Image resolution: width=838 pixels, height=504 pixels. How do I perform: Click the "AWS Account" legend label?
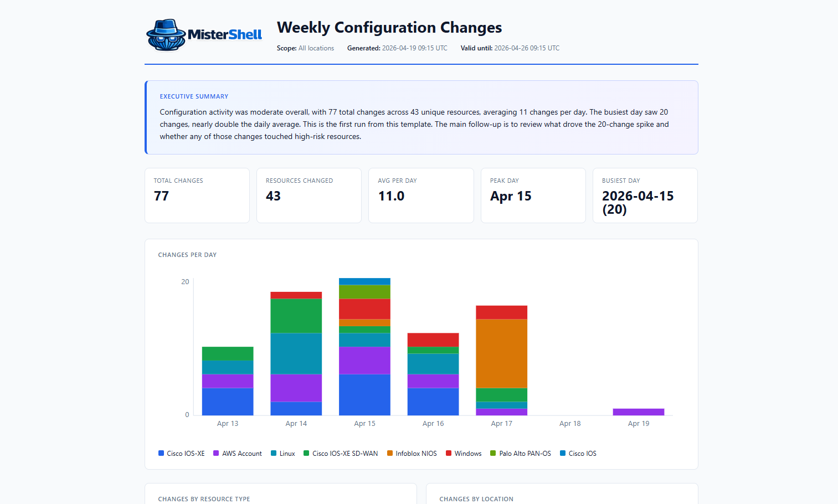pyautogui.click(x=242, y=454)
